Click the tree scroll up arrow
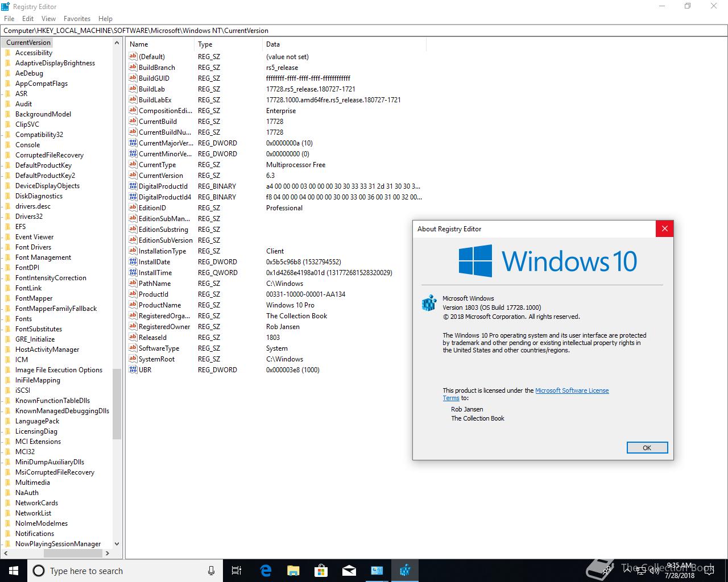 click(x=117, y=43)
